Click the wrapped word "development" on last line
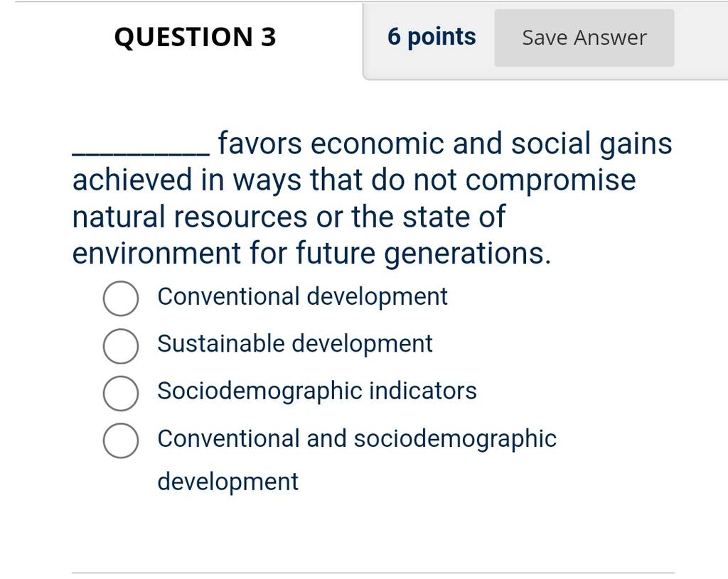The width and height of the screenshot is (728, 579). point(228,482)
